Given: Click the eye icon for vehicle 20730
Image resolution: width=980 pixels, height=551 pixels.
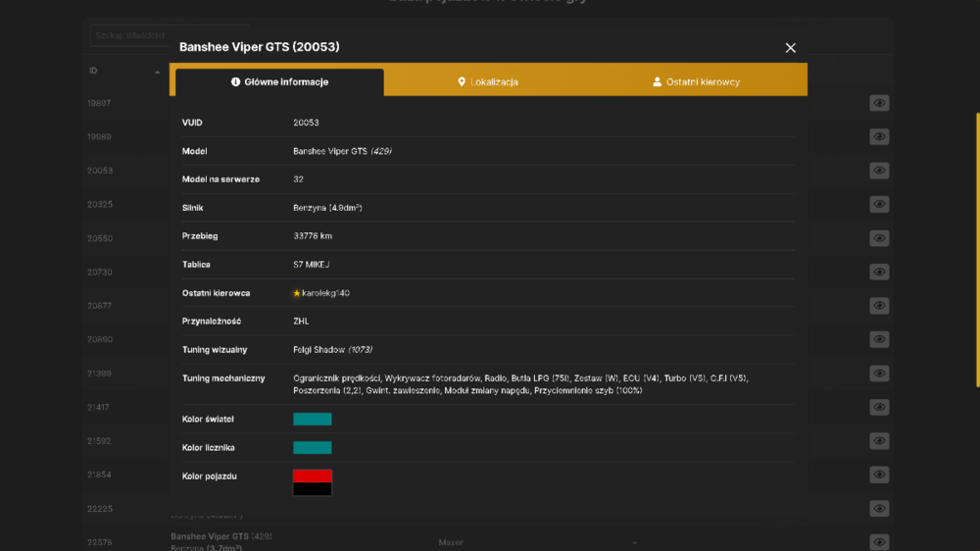Looking at the screenshot, I should pos(879,272).
